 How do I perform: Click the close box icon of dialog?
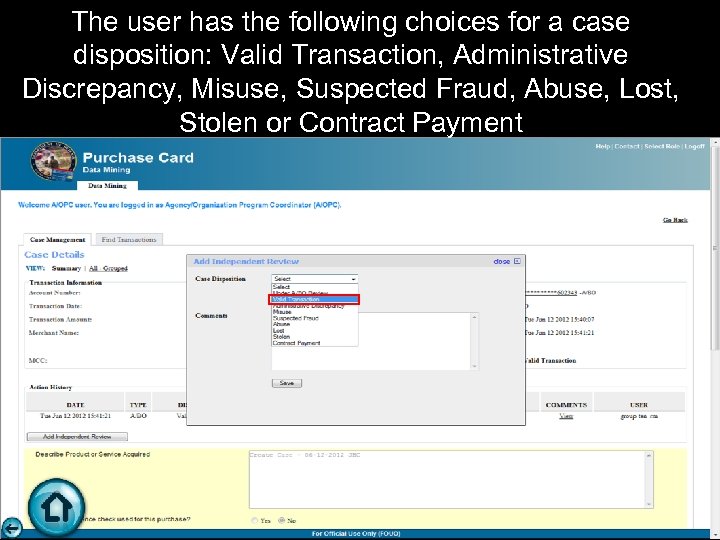pyautogui.click(x=517, y=261)
